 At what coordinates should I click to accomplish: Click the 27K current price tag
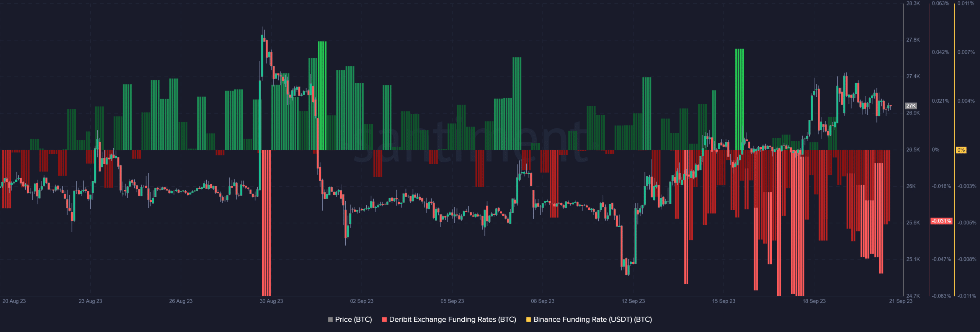[x=911, y=106]
